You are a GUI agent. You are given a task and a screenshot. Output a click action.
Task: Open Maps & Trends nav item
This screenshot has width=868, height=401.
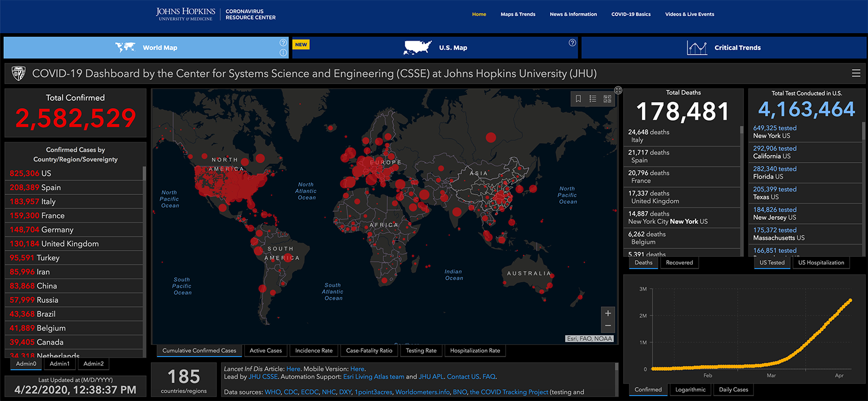(518, 14)
